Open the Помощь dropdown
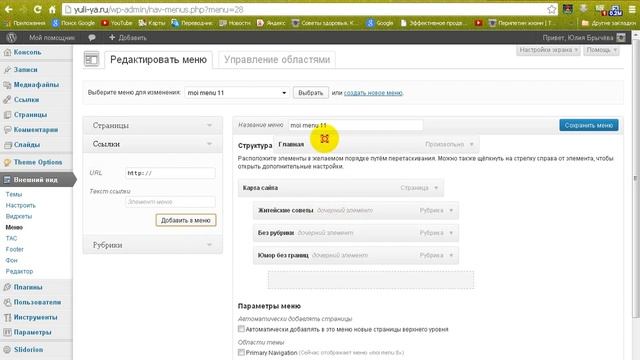The width and height of the screenshot is (640, 360). coord(601,50)
